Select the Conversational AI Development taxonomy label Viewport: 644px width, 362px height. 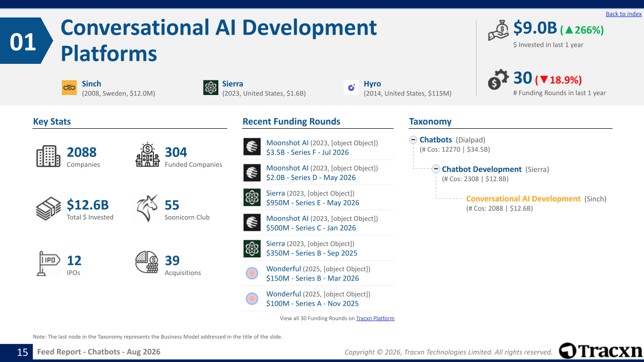pos(523,199)
